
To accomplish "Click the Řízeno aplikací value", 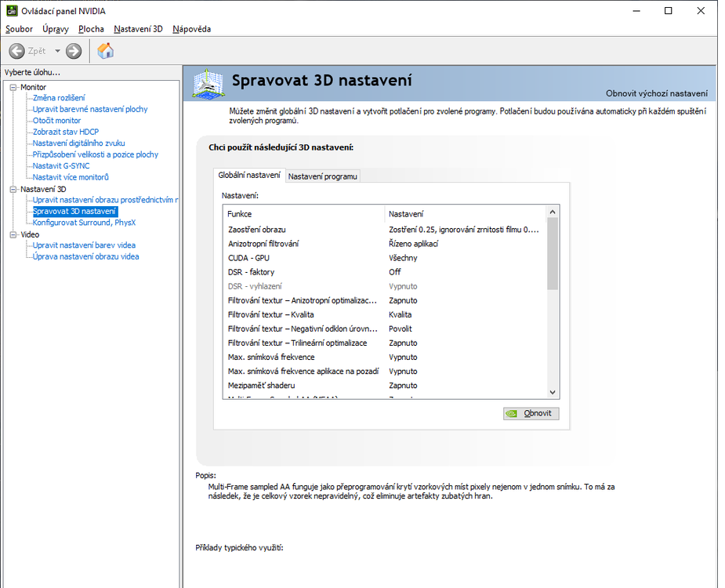I will (x=413, y=244).
